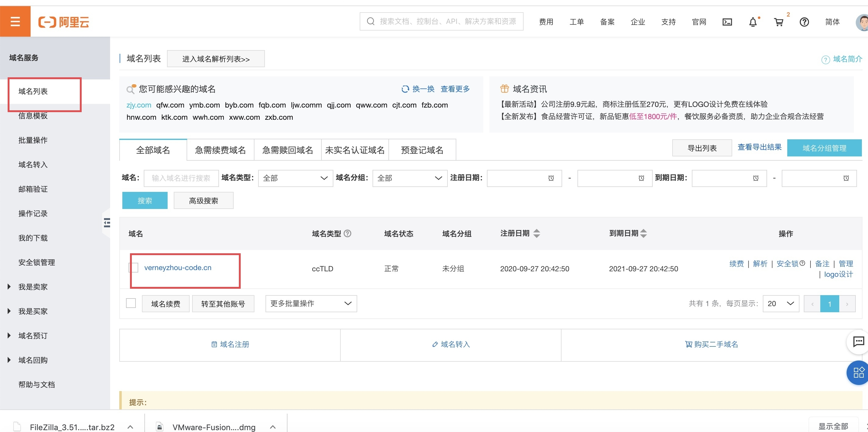Click the 域名 search input field
The height and width of the screenshot is (432, 868).
click(181, 178)
